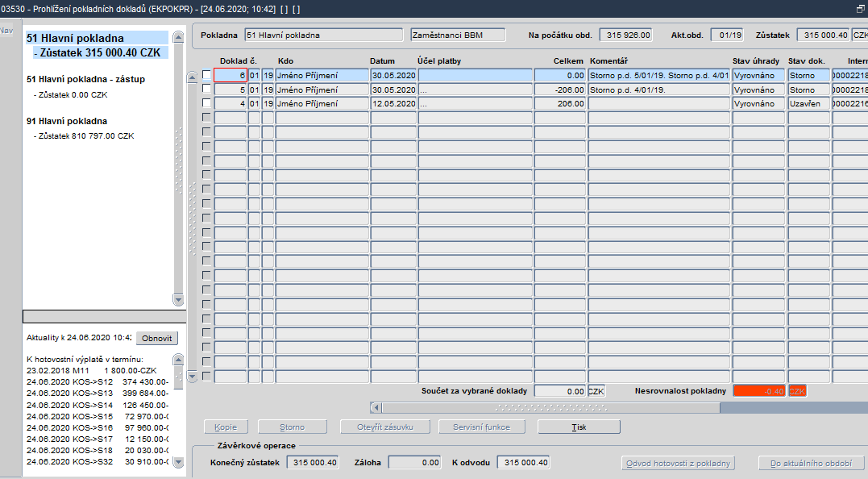Image resolution: width=868 pixels, height=479 pixels.
Task: Click Na počátku obd. field 315 926.00
Action: pyautogui.click(x=625, y=35)
